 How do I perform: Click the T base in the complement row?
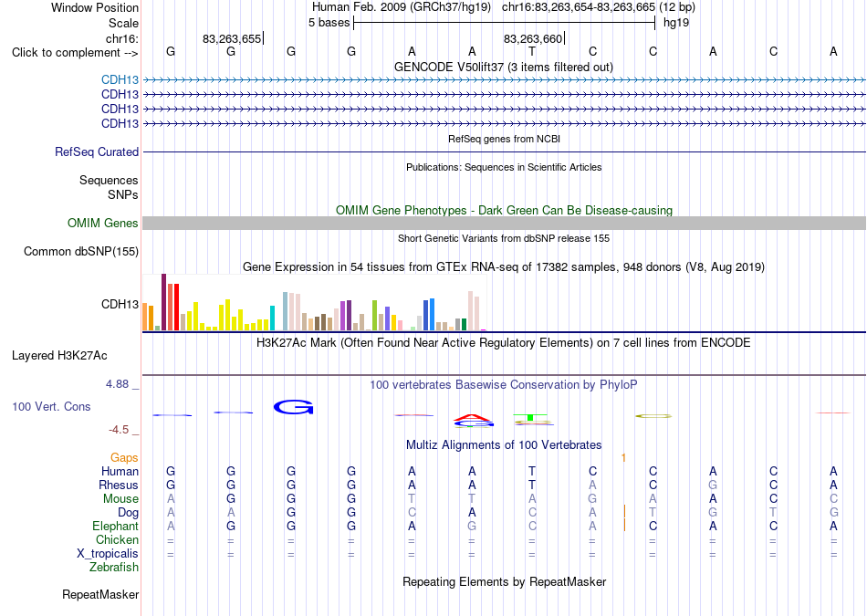[532, 51]
